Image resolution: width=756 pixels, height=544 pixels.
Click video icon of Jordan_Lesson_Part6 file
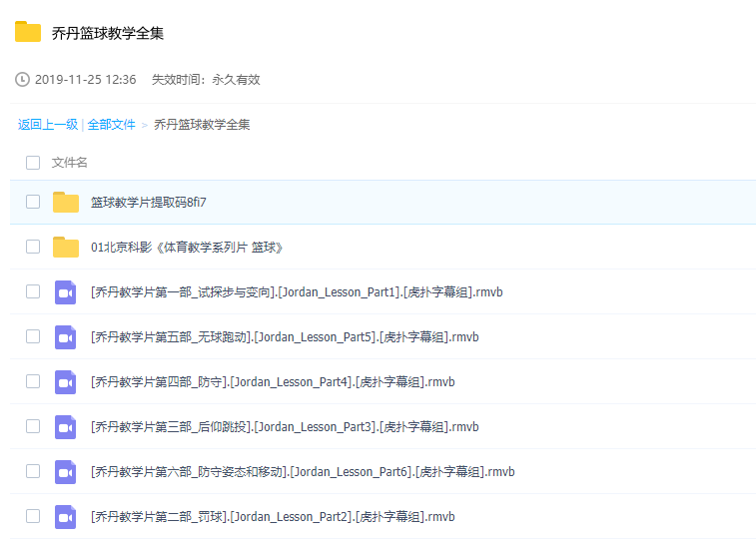[66, 471]
